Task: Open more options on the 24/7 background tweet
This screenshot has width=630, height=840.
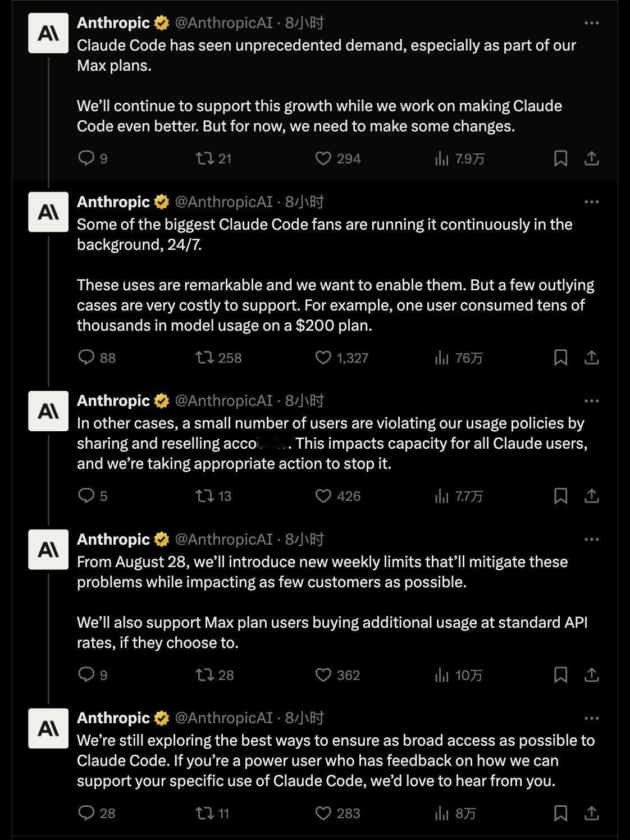Action: [x=591, y=202]
